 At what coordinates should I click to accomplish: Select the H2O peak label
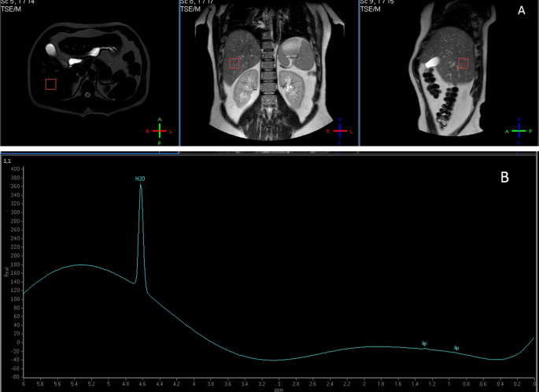(x=139, y=179)
